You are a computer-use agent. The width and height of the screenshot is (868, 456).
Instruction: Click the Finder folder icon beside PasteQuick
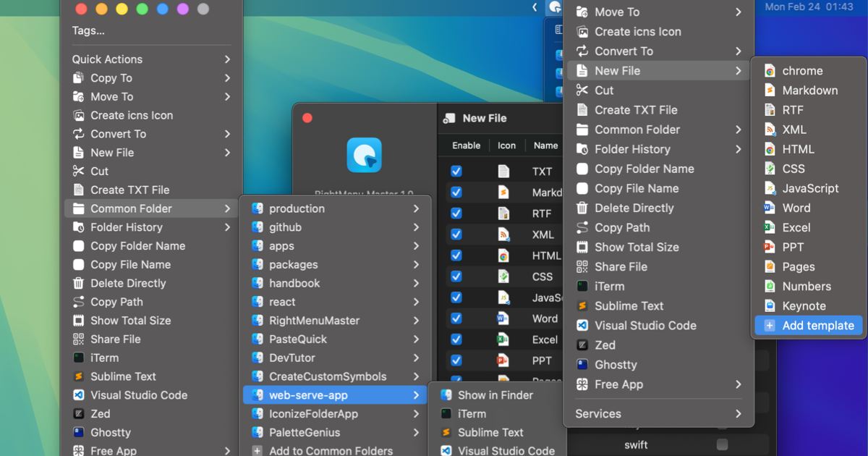coord(257,339)
